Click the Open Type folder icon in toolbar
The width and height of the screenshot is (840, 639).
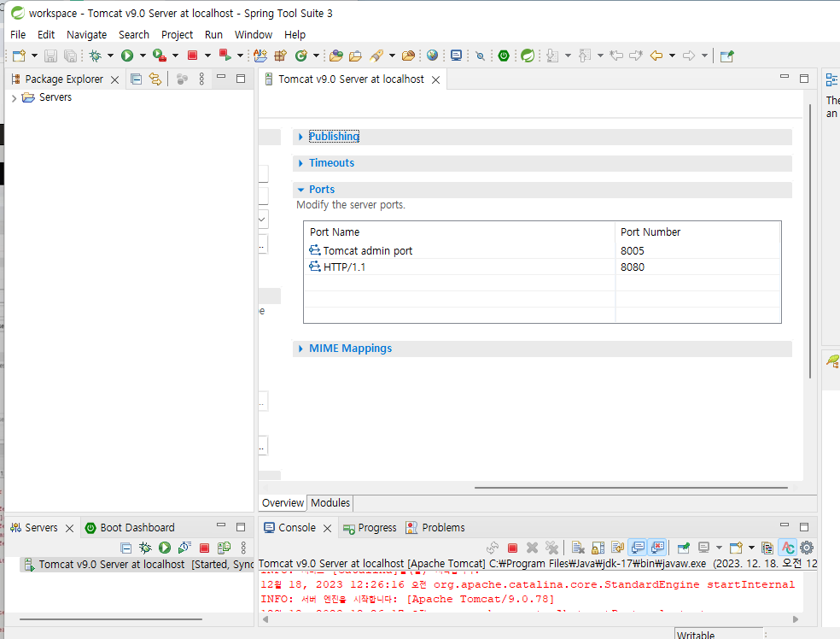[335, 56]
